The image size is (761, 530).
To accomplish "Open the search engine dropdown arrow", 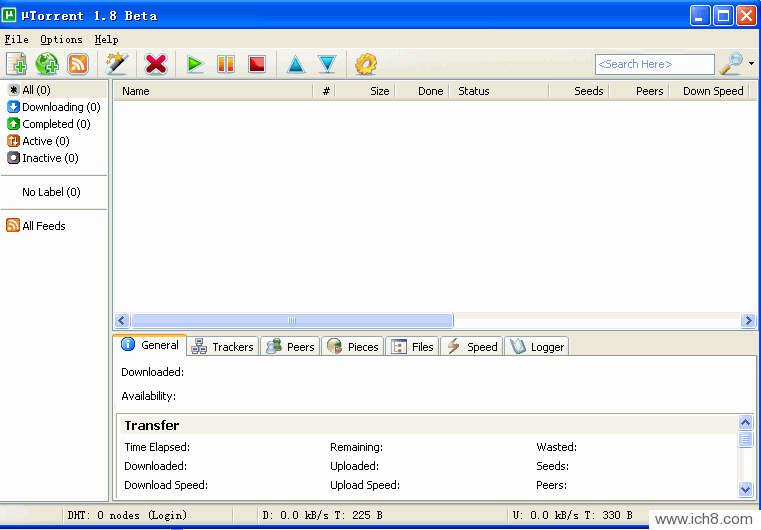I will [751, 64].
